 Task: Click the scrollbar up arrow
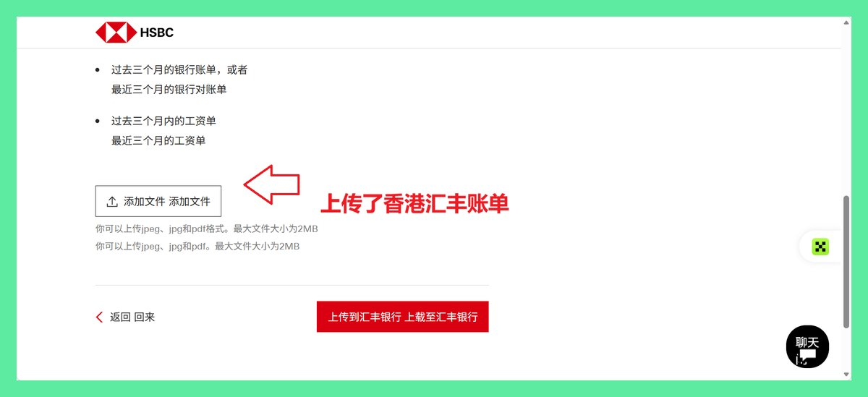click(x=846, y=22)
